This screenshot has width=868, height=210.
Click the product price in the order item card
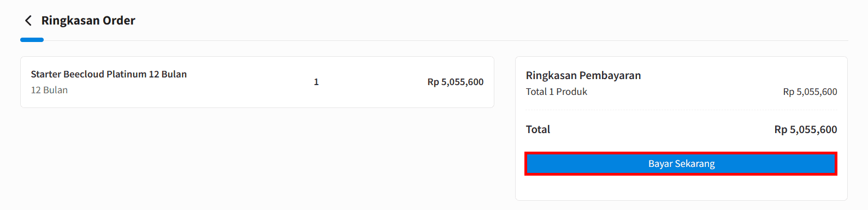[x=456, y=82]
